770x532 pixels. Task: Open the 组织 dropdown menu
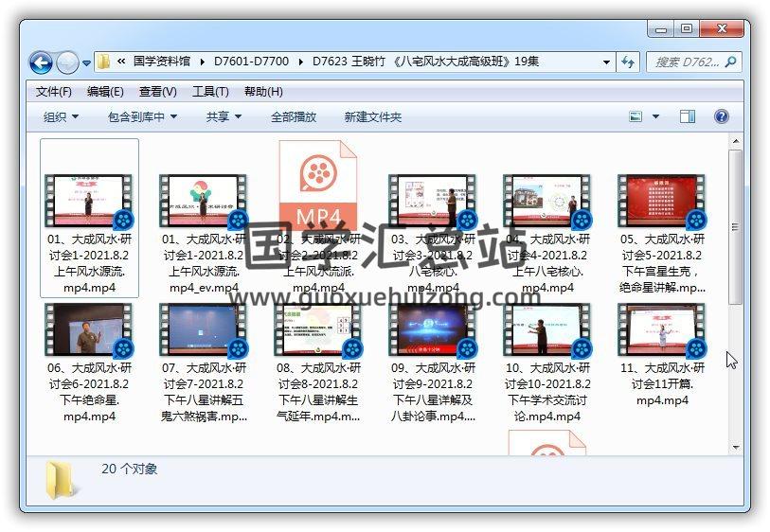pos(61,116)
